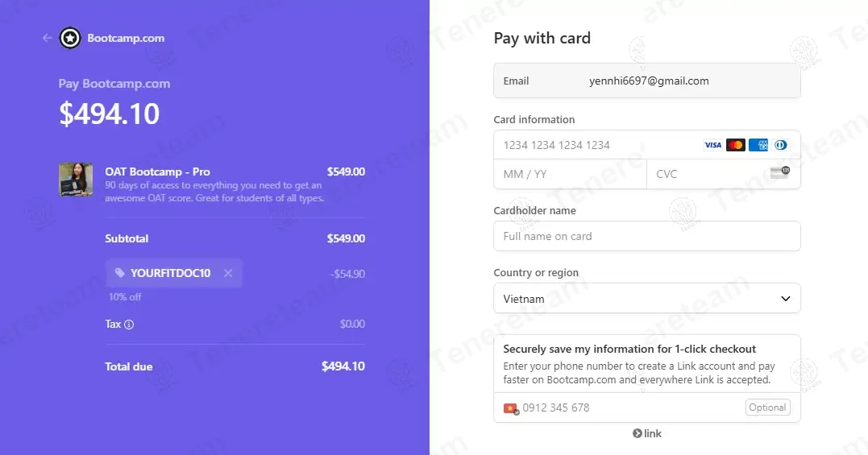Click the OAT Bootcamp product thumbnail

coord(76,180)
